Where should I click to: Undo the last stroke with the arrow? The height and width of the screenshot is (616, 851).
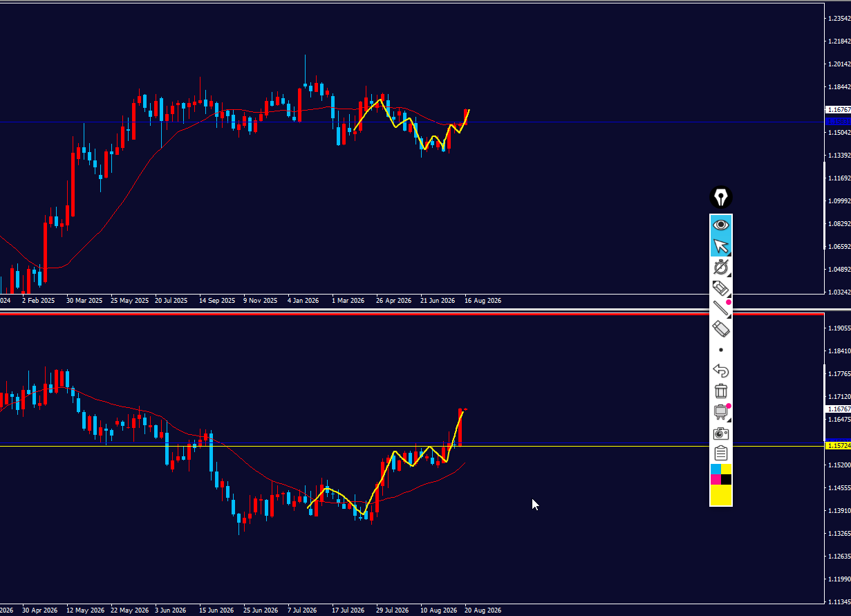coord(721,371)
